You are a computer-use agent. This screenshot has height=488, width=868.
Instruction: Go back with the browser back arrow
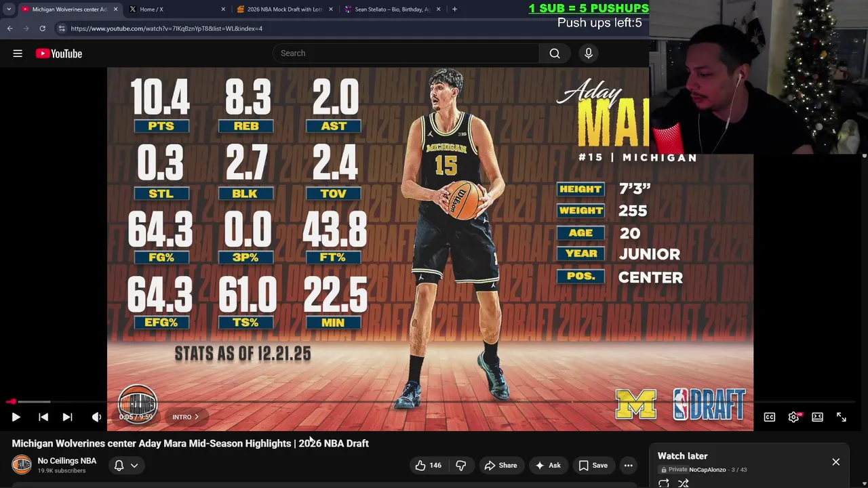[x=9, y=28]
